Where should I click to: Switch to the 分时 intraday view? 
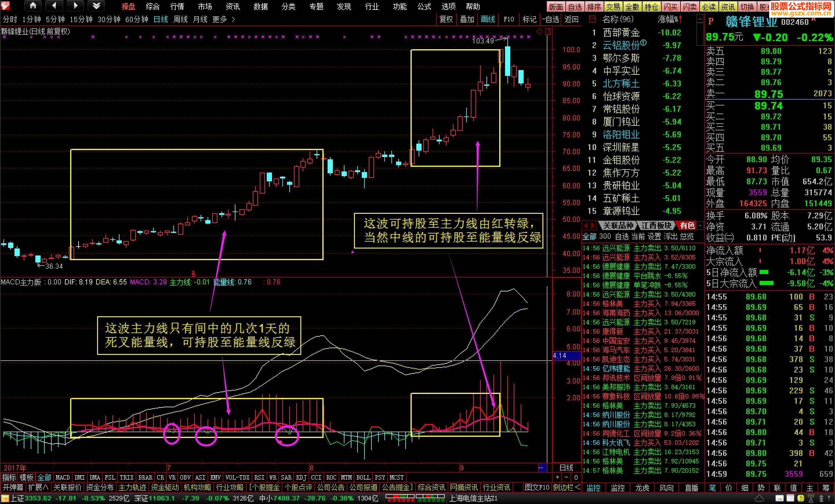coord(10,20)
